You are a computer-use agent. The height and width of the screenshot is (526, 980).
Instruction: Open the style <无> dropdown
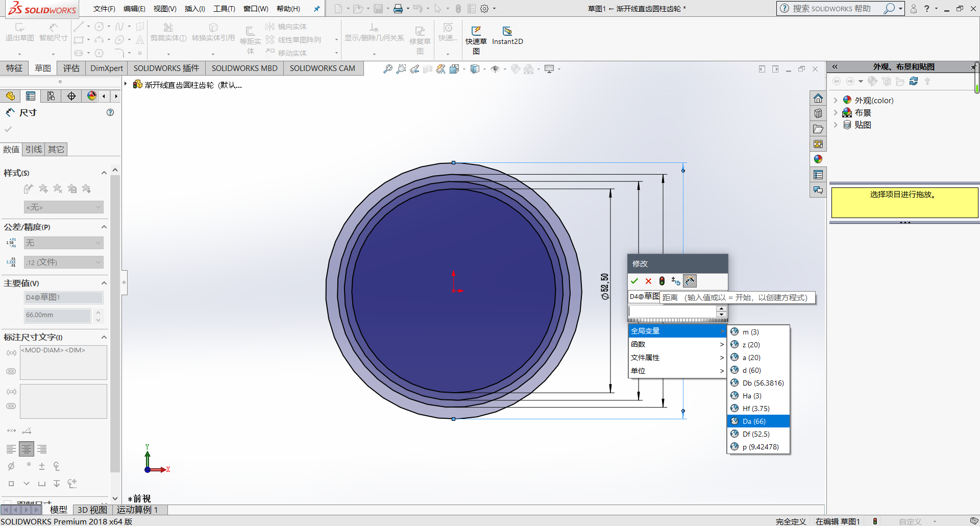point(64,207)
